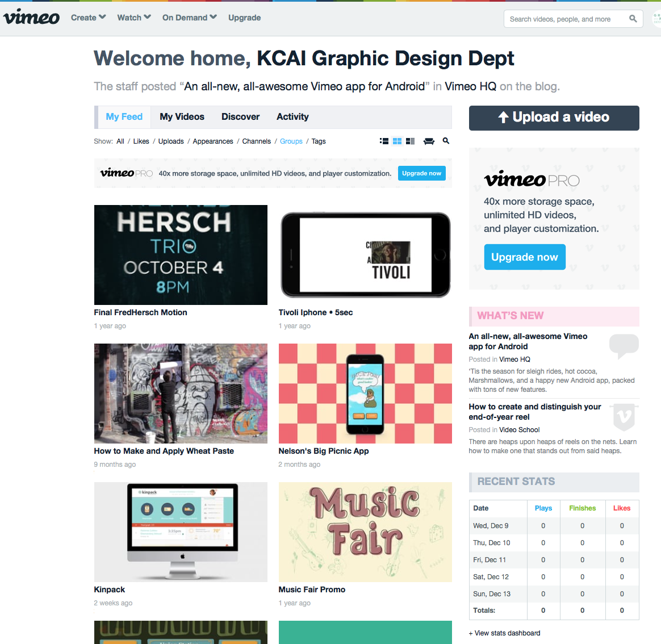Open the Watch dropdown
This screenshot has height=644, width=661.
[x=133, y=18]
